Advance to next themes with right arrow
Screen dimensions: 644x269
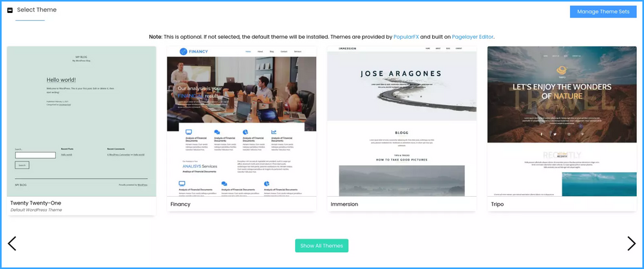click(631, 243)
